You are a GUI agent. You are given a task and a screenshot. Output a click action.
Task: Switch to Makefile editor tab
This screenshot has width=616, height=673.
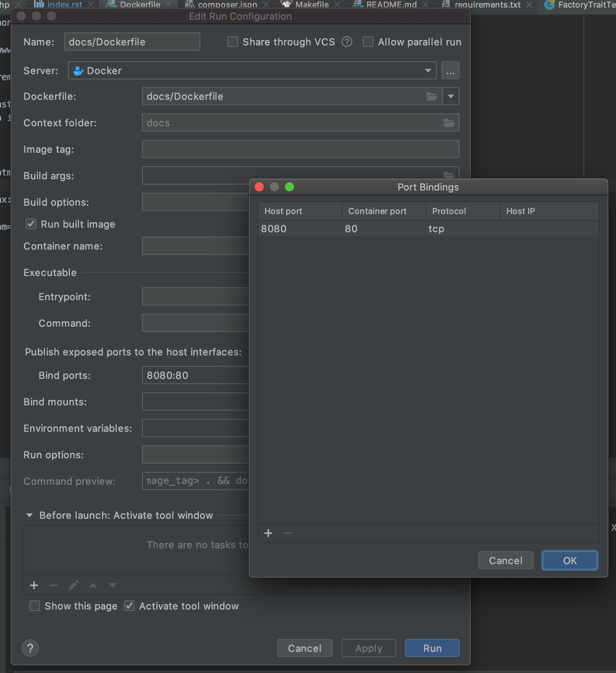click(312, 5)
